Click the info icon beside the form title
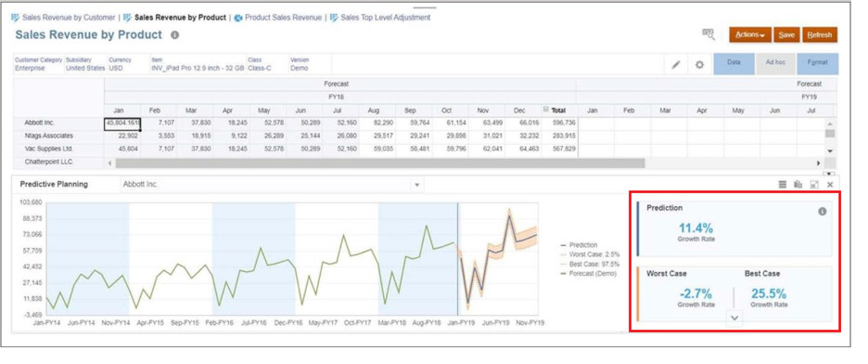 click(174, 35)
